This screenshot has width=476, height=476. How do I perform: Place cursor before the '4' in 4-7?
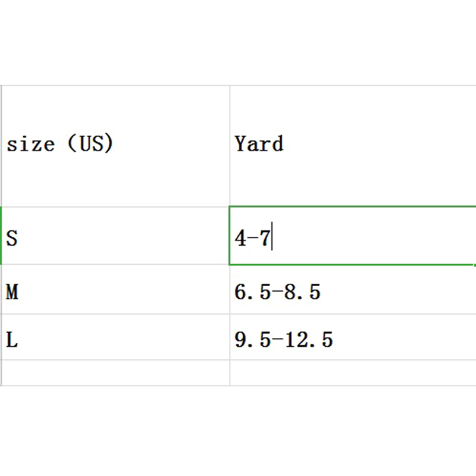click(236, 239)
